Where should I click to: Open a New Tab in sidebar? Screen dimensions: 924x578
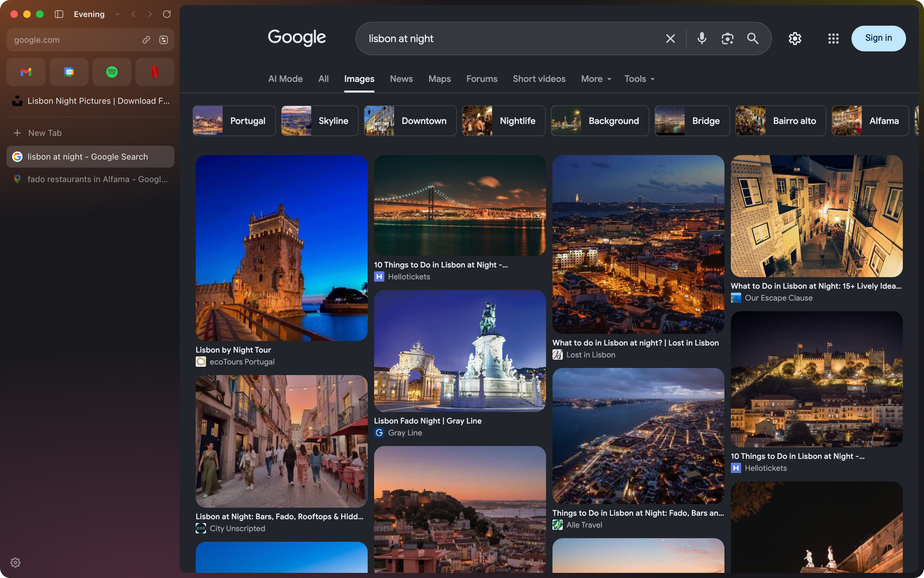[90, 133]
